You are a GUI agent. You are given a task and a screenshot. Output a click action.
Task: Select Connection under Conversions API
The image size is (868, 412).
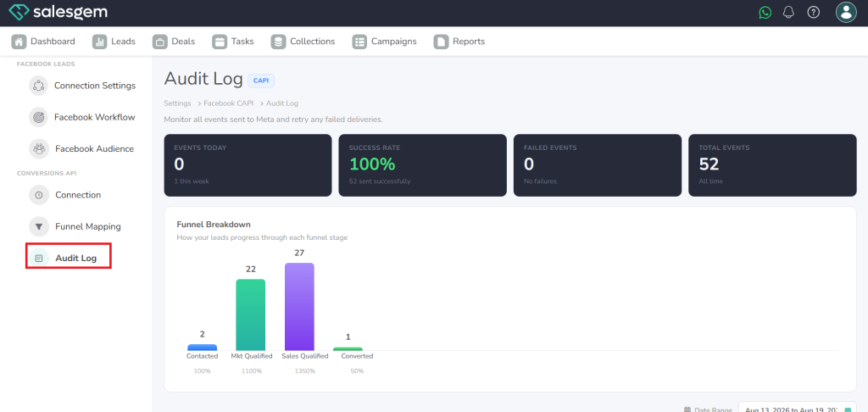point(77,195)
